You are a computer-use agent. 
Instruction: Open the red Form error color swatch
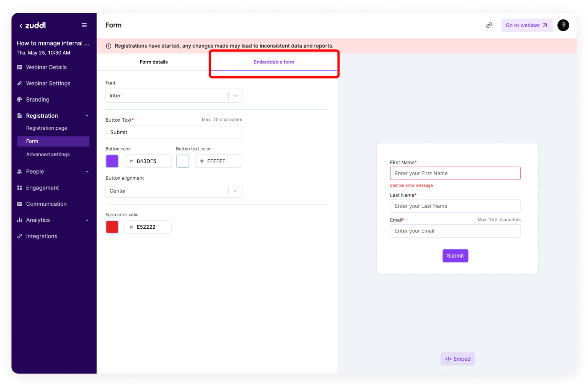(112, 227)
